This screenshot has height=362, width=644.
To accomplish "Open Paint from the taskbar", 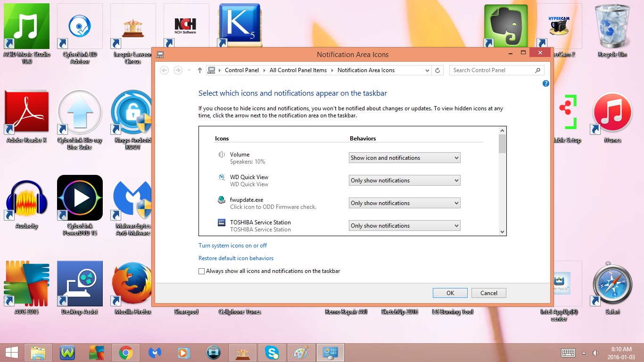I will [x=301, y=353].
